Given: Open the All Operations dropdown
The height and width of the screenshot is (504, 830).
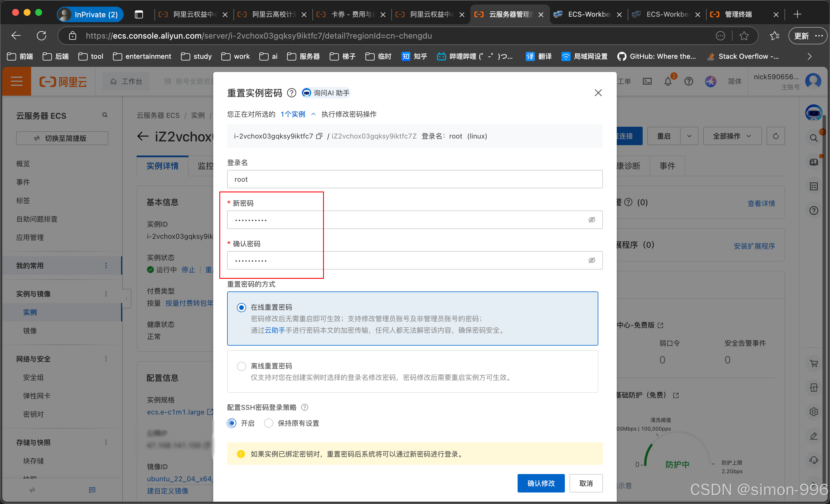Looking at the screenshot, I should click(732, 136).
